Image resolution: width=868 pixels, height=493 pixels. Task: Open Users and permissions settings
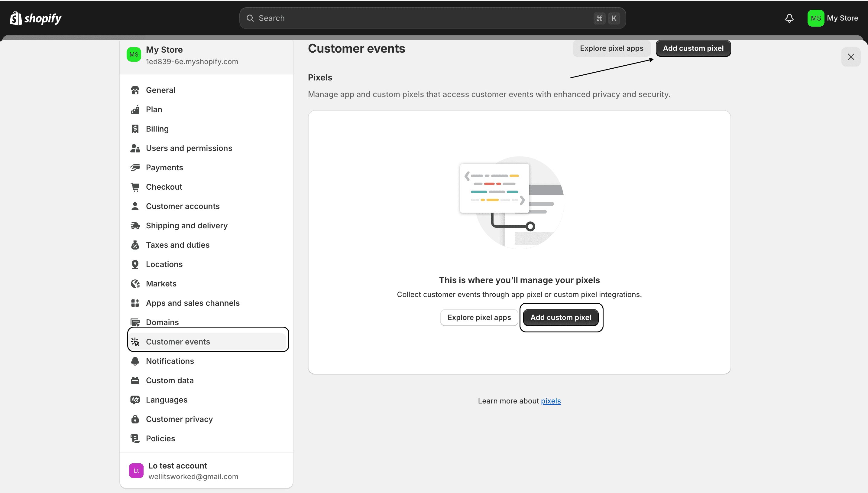pos(189,148)
